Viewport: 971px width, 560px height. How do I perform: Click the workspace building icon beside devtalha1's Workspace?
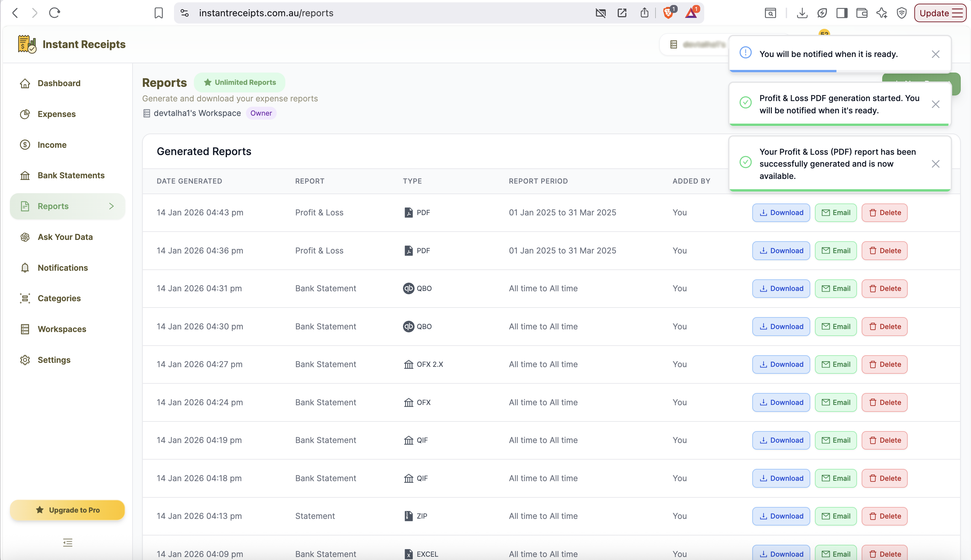pyautogui.click(x=146, y=113)
